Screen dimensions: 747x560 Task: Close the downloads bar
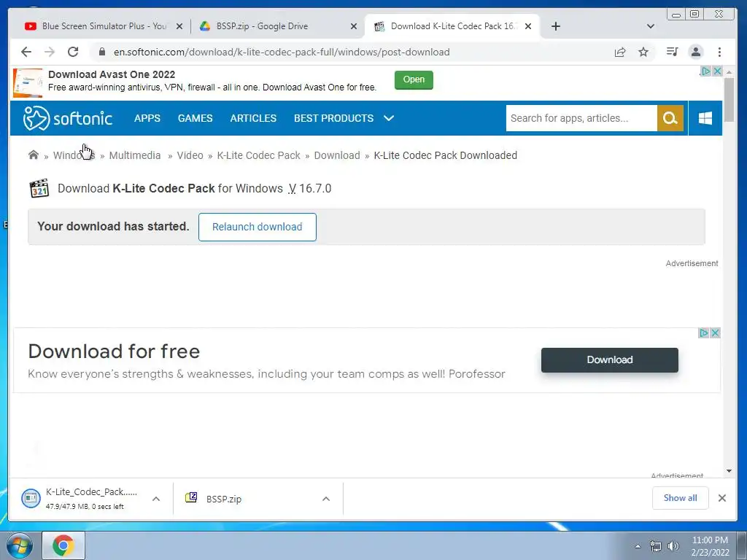pos(721,498)
